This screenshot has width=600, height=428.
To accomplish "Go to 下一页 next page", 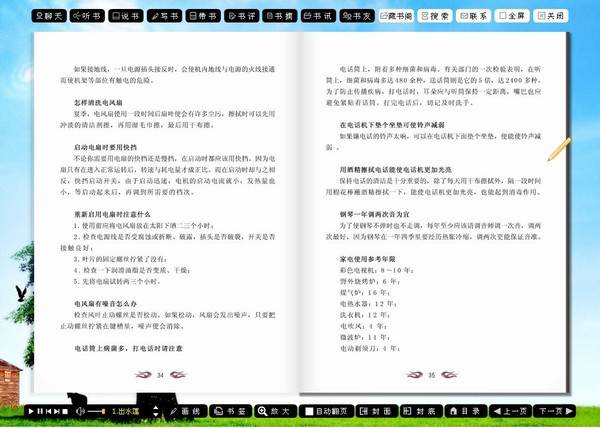I will 555,411.
